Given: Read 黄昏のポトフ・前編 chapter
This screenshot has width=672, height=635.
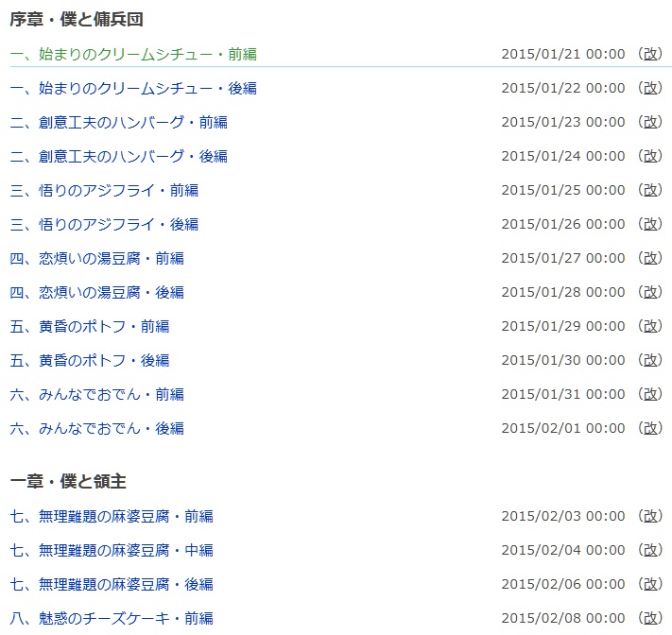Looking at the screenshot, I should pos(90,326).
